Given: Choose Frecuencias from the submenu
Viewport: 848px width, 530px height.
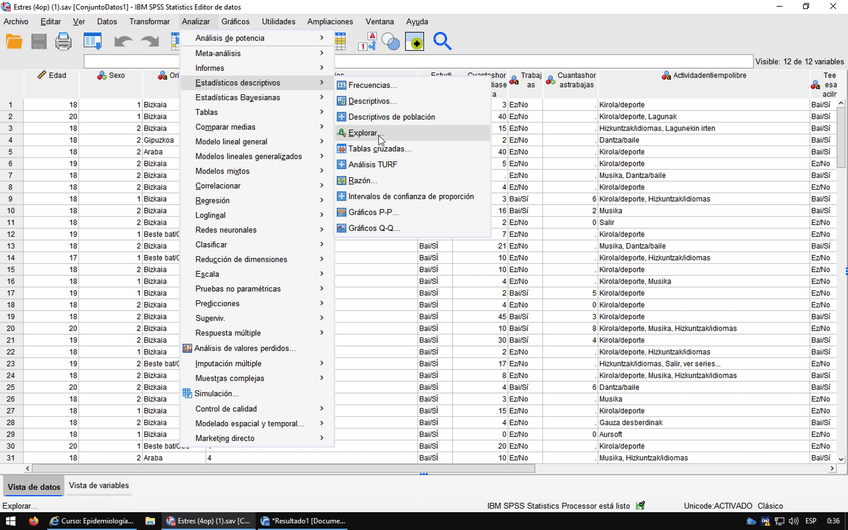Looking at the screenshot, I should tap(372, 86).
